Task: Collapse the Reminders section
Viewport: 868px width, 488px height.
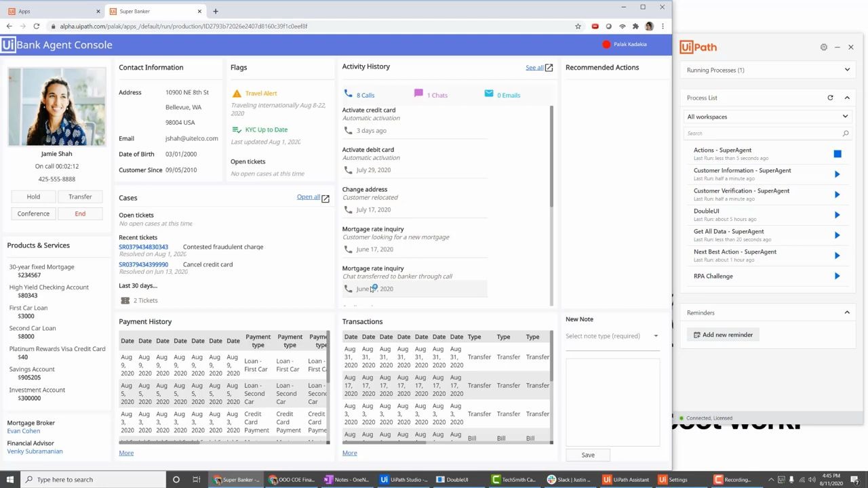Action: pyautogui.click(x=847, y=312)
